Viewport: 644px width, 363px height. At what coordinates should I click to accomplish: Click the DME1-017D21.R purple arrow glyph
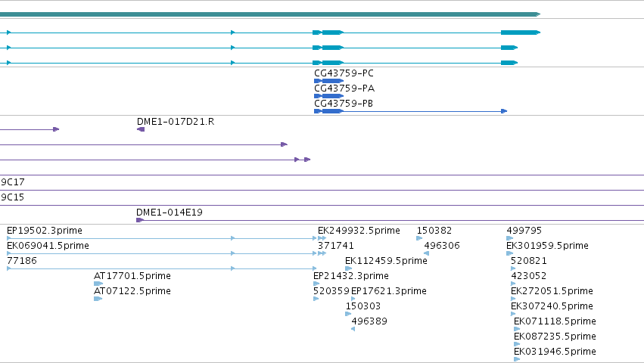pos(141,129)
